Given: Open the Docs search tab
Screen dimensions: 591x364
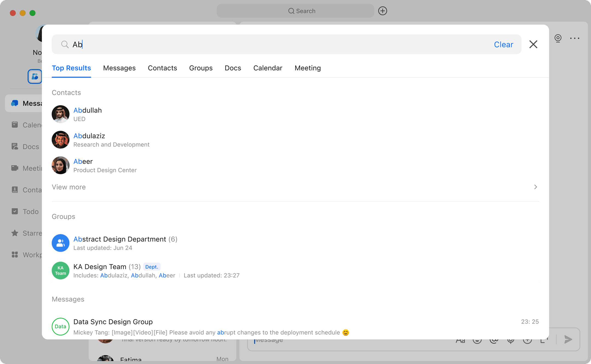Looking at the screenshot, I should [233, 68].
